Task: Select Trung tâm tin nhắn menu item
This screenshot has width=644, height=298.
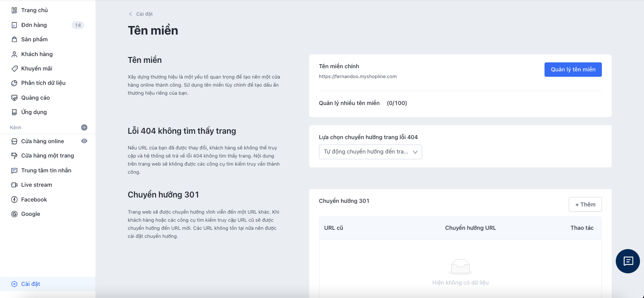Action: point(46,171)
